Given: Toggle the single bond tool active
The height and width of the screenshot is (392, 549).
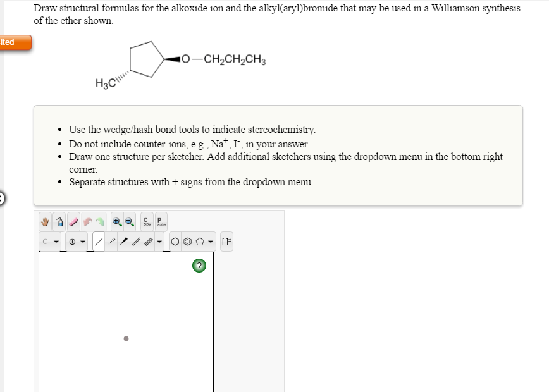Looking at the screenshot, I should click(98, 242).
